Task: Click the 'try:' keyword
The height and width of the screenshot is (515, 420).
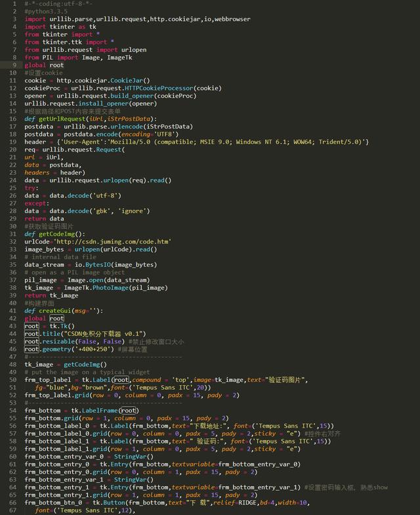Action: pos(31,188)
